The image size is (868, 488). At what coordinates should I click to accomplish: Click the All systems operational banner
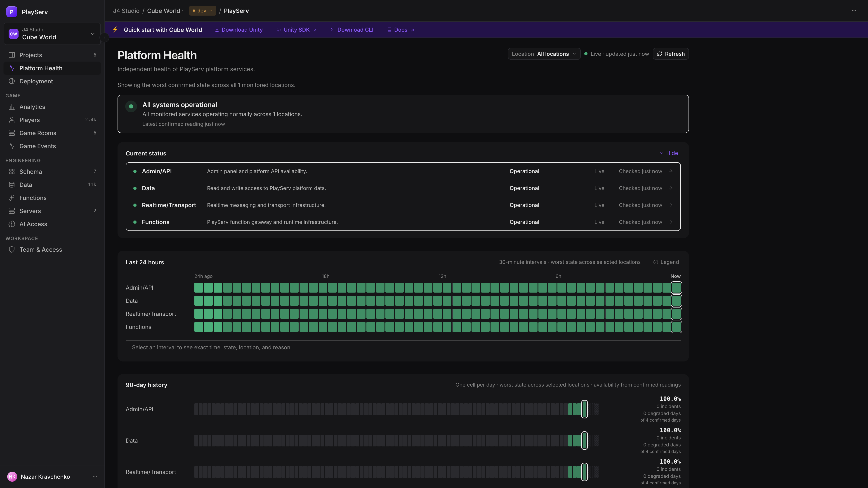pyautogui.click(x=403, y=114)
